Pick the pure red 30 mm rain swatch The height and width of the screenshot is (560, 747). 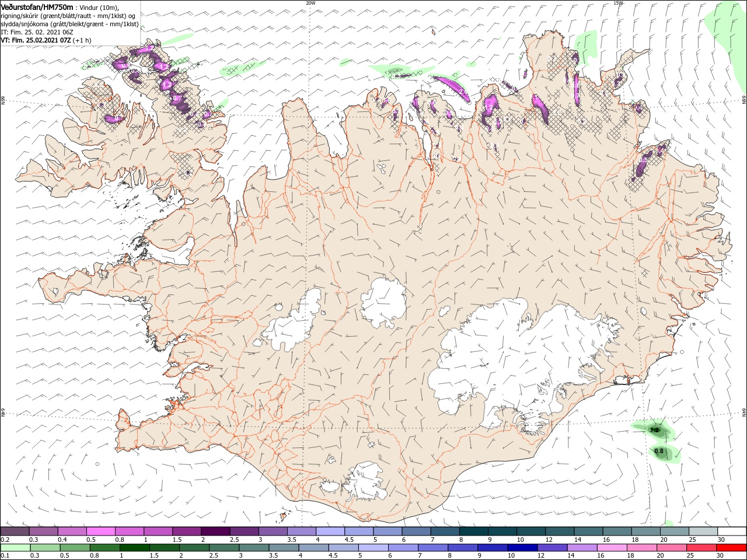click(732, 548)
